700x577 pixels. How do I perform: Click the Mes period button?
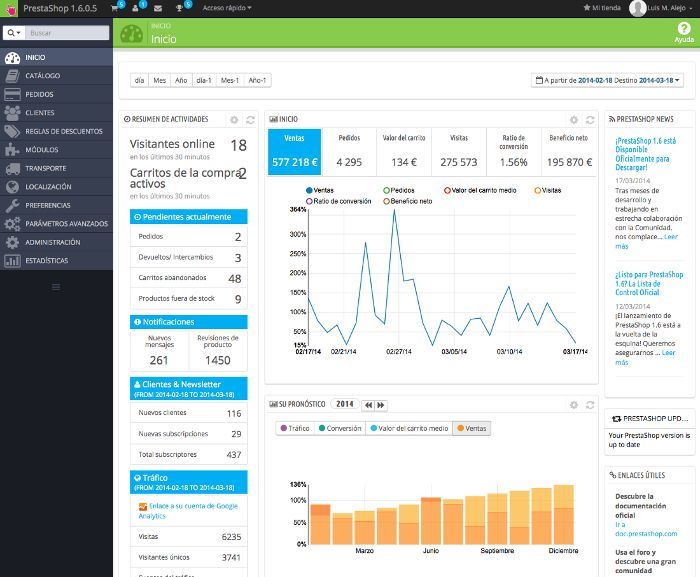[159, 80]
